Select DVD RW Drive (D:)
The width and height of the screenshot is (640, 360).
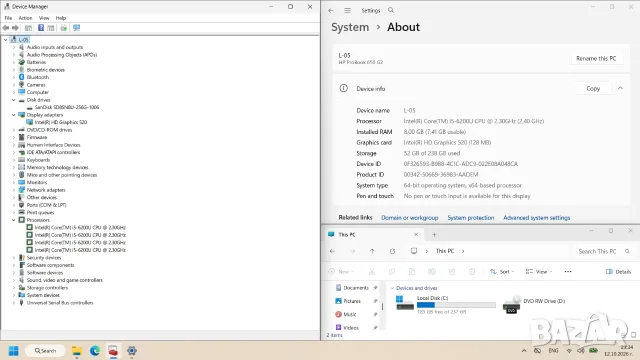coord(534,304)
